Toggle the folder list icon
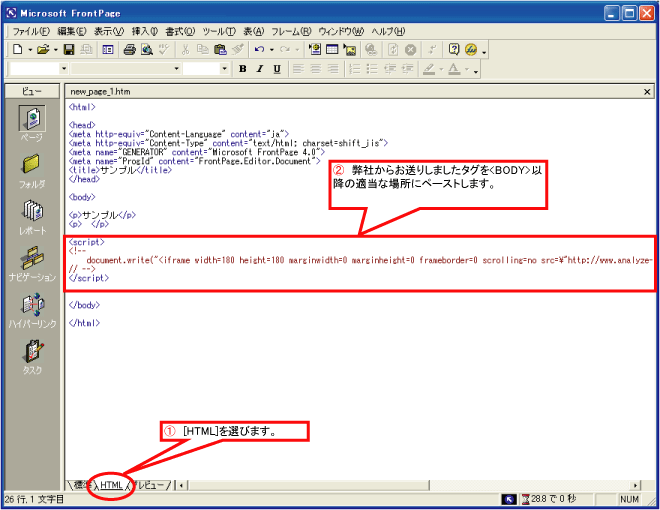Image resolution: width=660 pixels, height=510 pixels. pos(108,50)
